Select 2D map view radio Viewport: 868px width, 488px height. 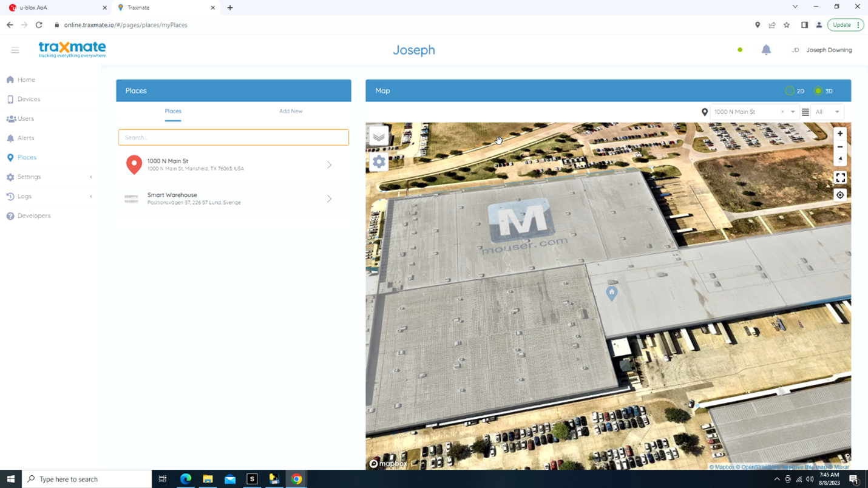790,91
